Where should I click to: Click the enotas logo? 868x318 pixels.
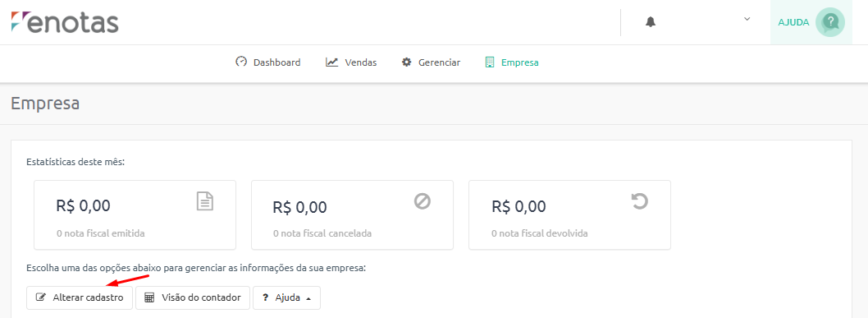point(65,22)
